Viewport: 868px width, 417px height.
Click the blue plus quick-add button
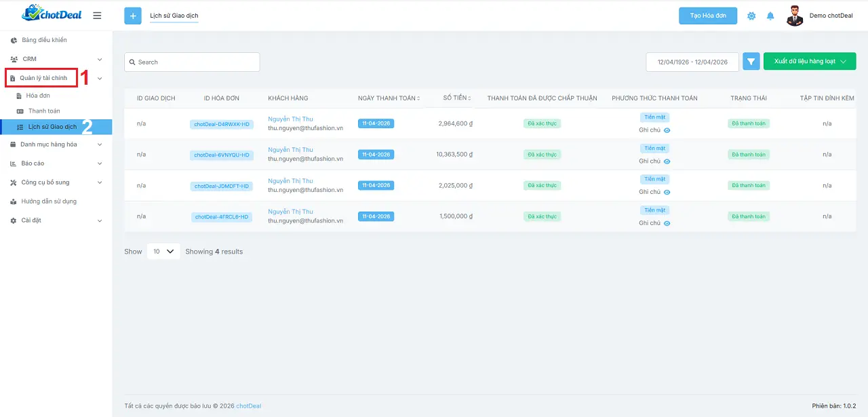click(x=133, y=16)
